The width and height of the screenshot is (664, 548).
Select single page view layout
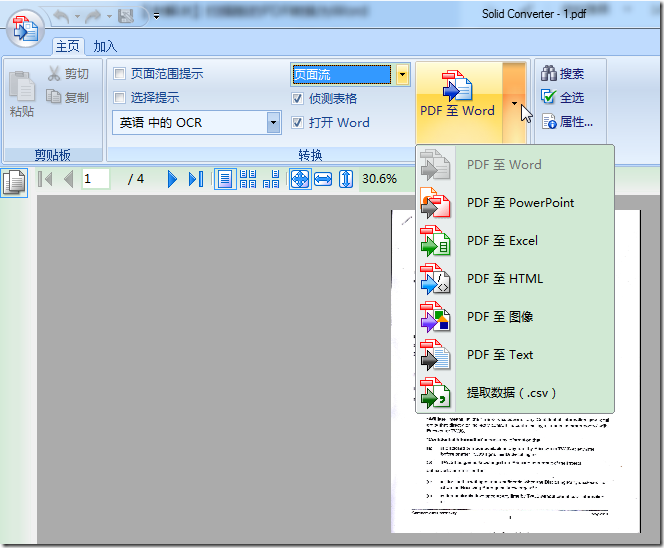coord(225,179)
